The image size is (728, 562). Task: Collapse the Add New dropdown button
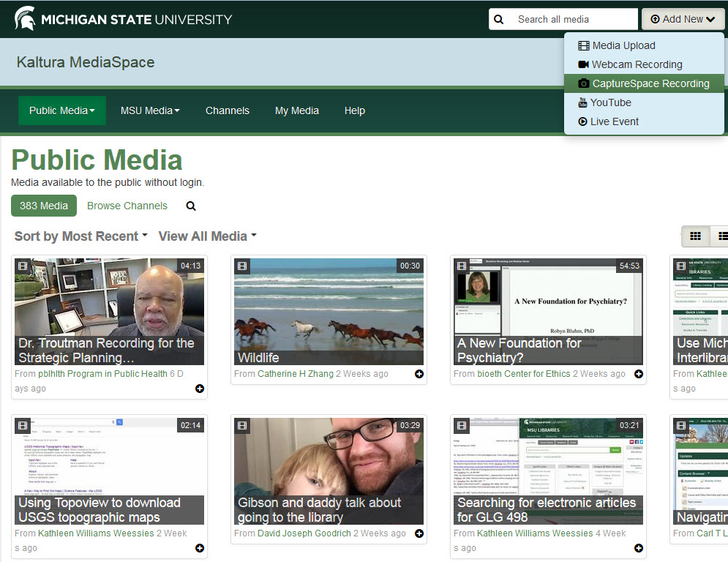click(683, 19)
